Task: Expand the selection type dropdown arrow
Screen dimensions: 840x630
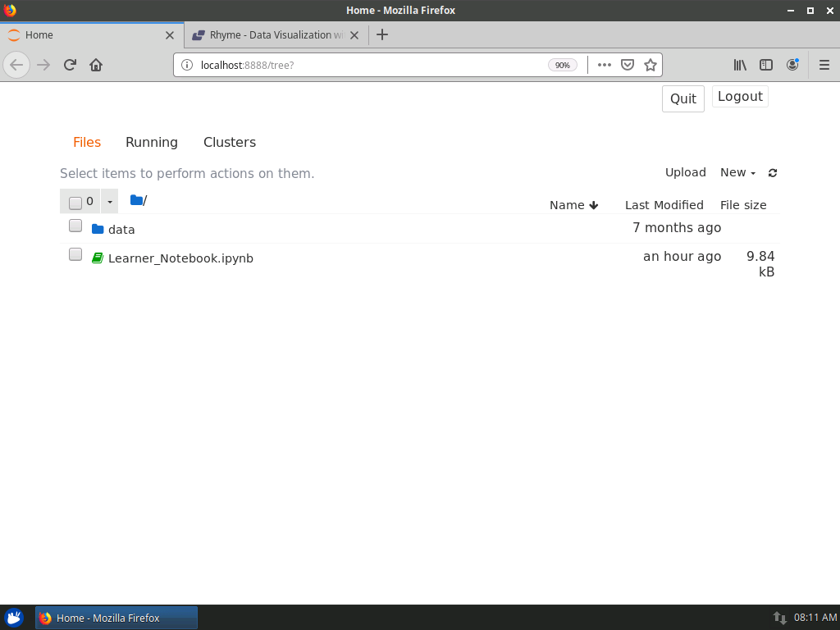Action: pos(109,202)
